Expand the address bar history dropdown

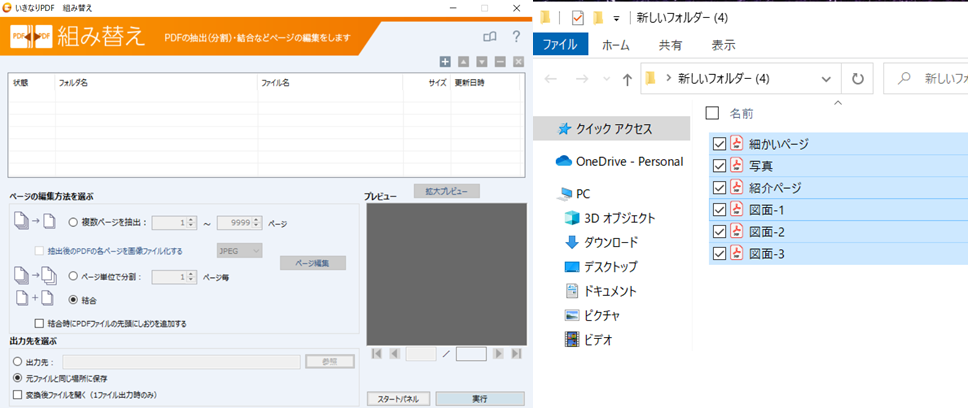826,78
